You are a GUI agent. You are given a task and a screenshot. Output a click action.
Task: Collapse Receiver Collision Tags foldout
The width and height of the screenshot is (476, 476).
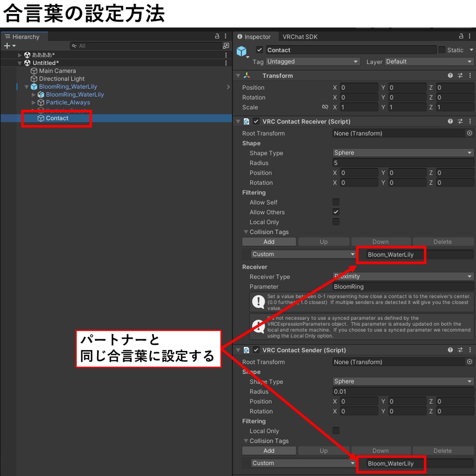coord(246,232)
